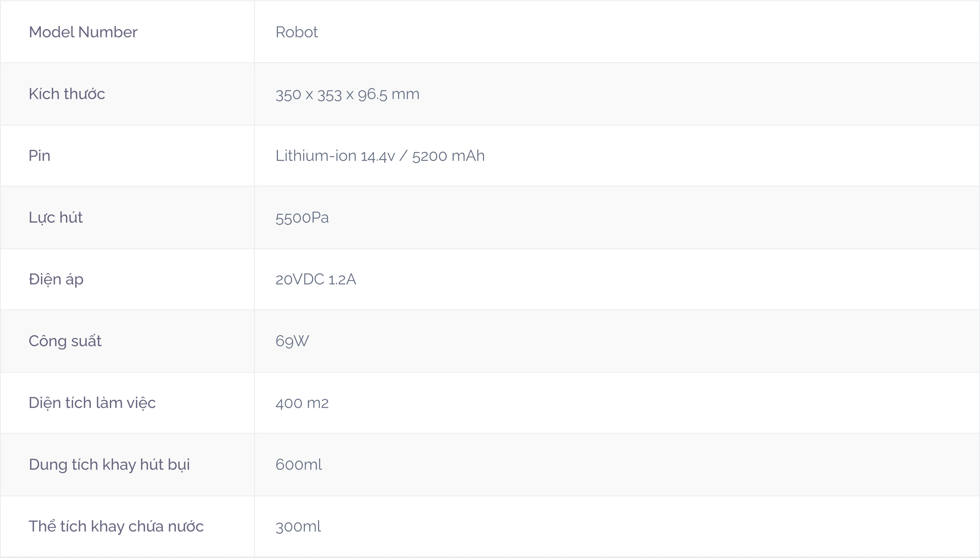Viewport: 980px width, 558px height.
Task: Select the 600ml dust tray value
Action: (299, 465)
